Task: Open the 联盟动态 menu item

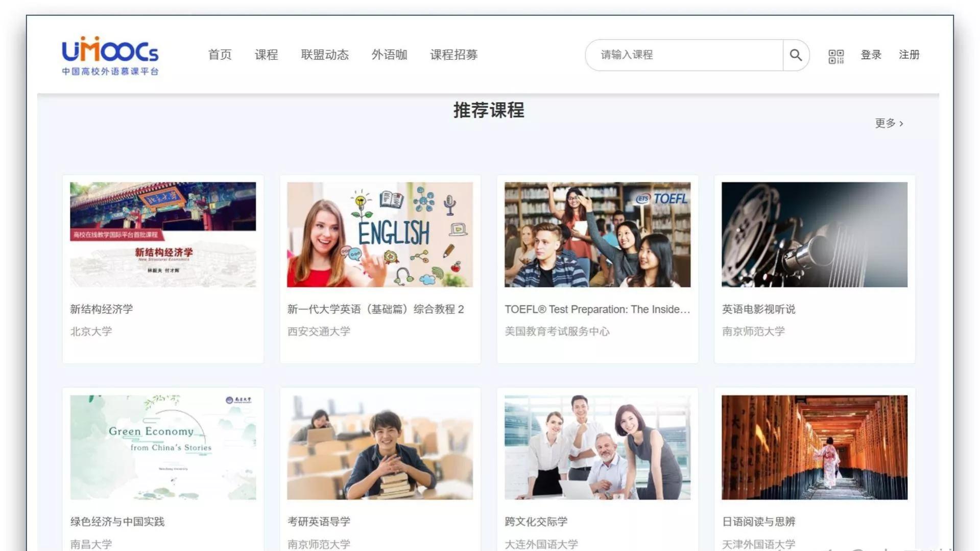Action: coord(325,55)
